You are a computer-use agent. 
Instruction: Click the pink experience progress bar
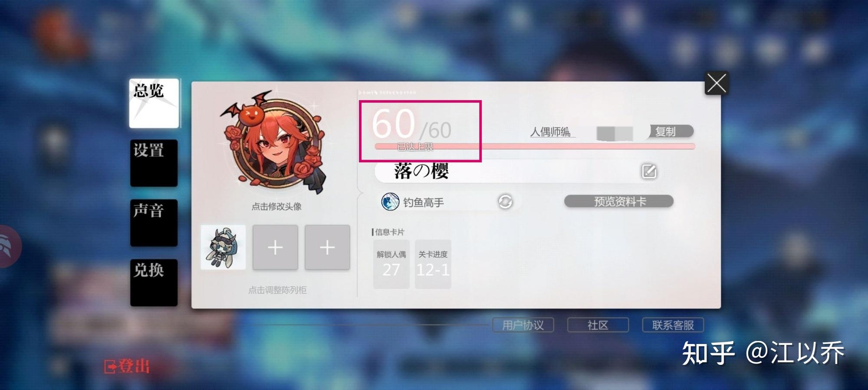pyautogui.click(x=535, y=147)
